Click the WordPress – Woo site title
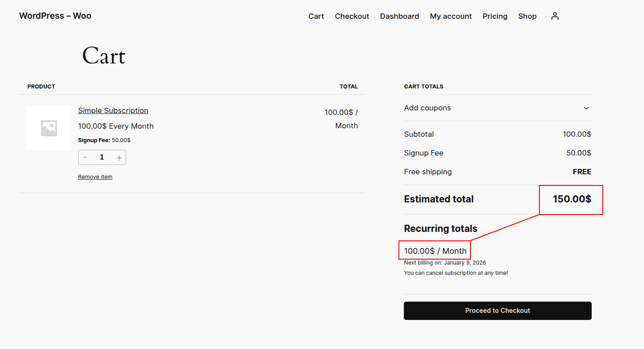Image resolution: width=644 pixels, height=349 pixels. 55,16
